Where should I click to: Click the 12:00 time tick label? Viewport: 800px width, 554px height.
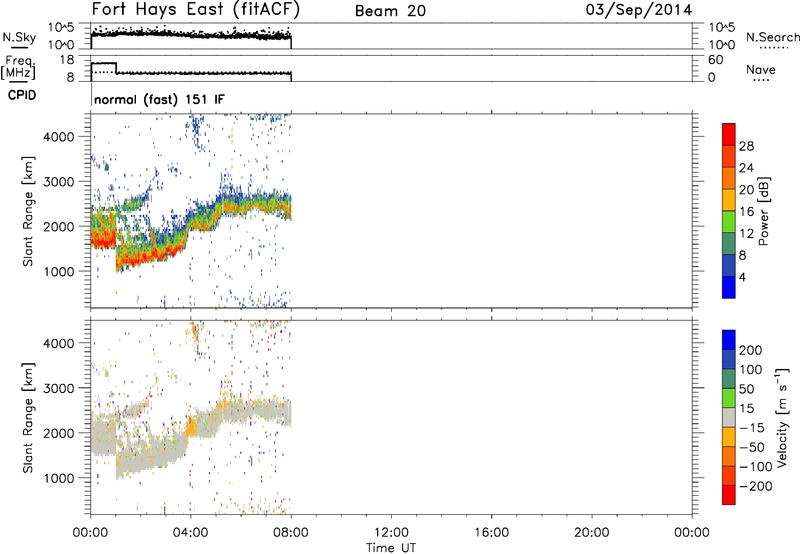(391, 533)
